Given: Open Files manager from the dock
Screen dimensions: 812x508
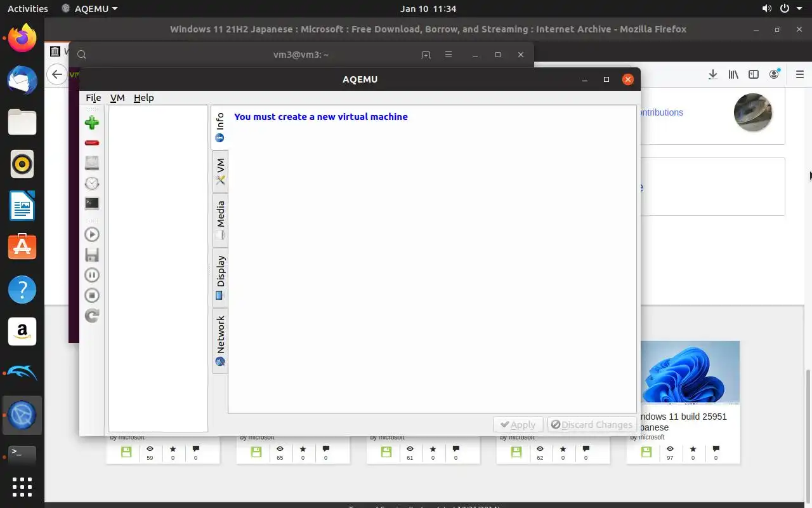Looking at the screenshot, I should (22, 121).
